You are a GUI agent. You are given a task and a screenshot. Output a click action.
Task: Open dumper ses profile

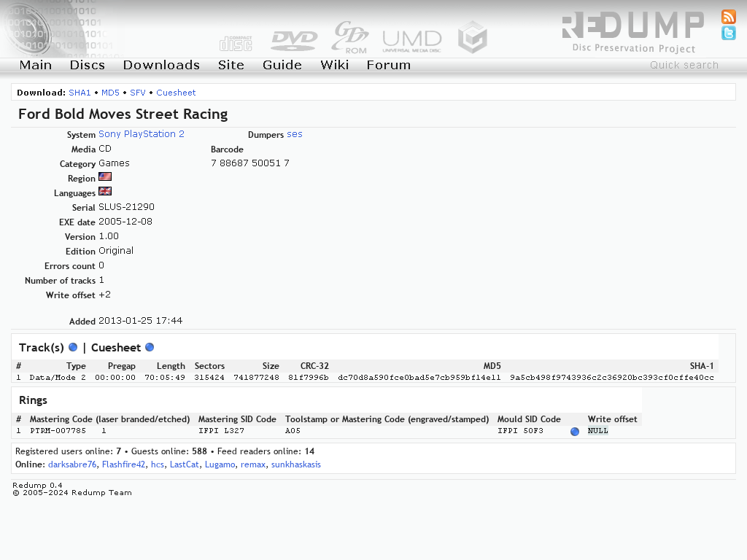click(295, 134)
